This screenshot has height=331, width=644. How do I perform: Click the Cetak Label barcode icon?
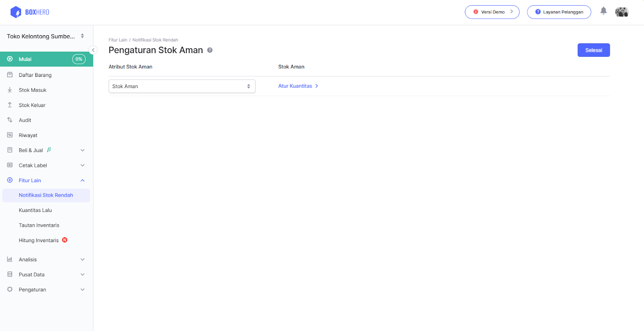(10, 165)
